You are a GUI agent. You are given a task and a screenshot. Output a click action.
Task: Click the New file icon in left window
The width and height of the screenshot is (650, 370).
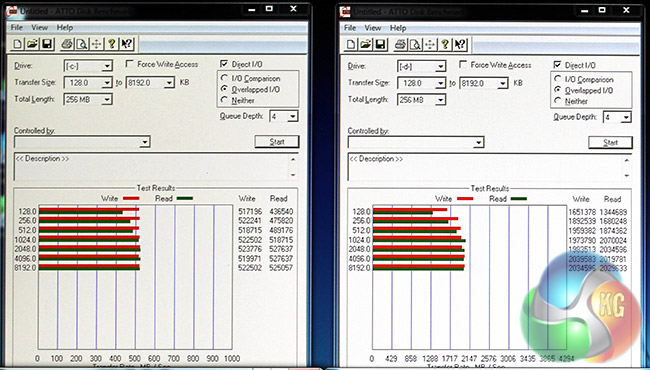17,44
